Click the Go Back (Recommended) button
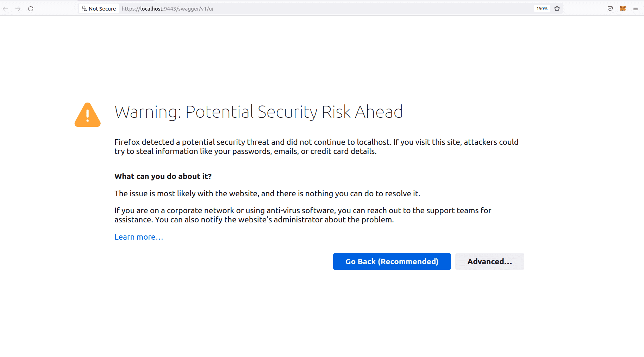Screen dimensions: 644x357 392,261
